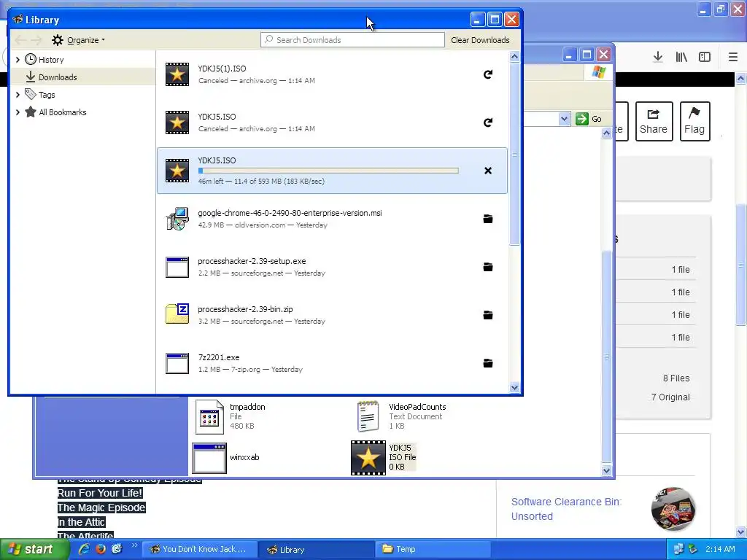Click Software Clearance Bin collection thumbnail
The height and width of the screenshot is (560, 747).
(673, 508)
